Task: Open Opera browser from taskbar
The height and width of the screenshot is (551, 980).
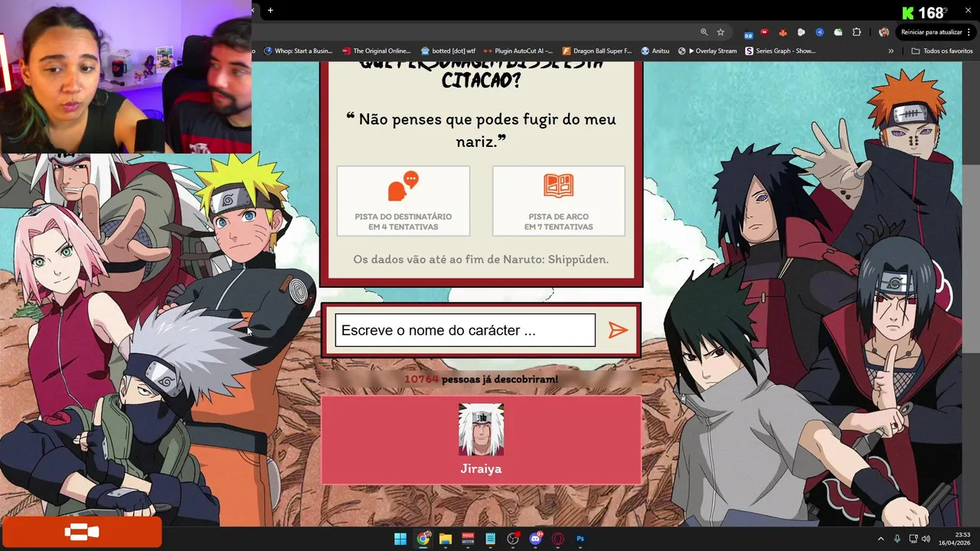Action: click(x=558, y=539)
